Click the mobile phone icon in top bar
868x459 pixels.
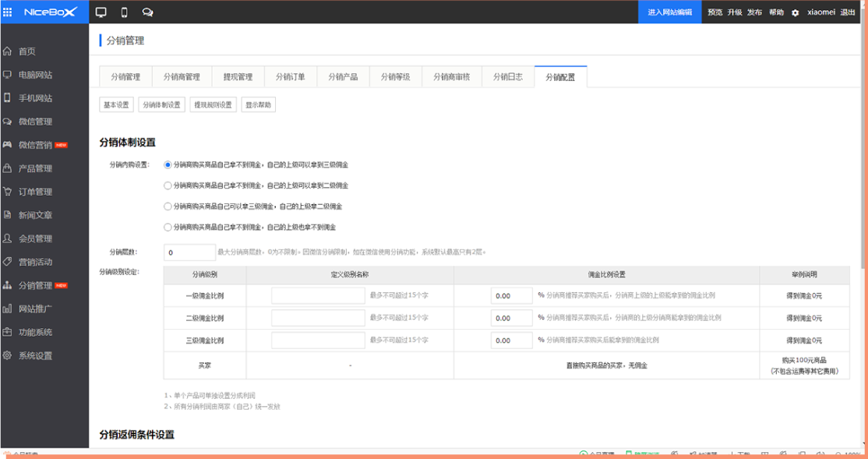[124, 12]
